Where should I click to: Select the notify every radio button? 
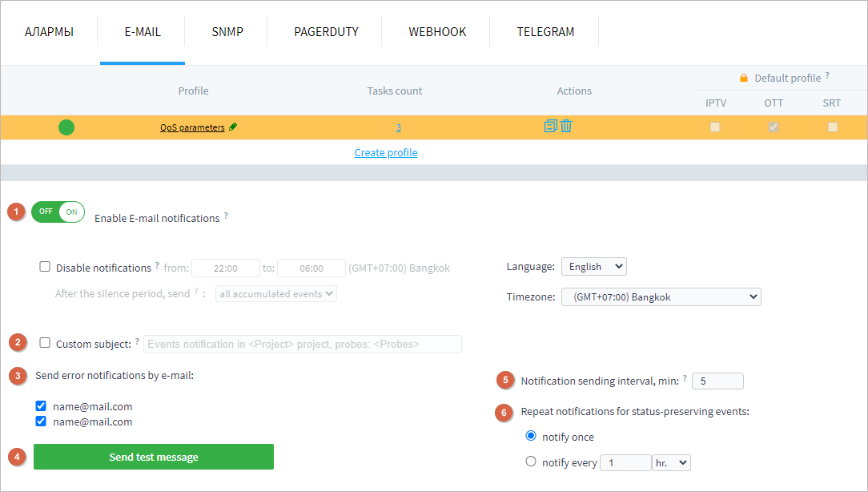point(530,462)
